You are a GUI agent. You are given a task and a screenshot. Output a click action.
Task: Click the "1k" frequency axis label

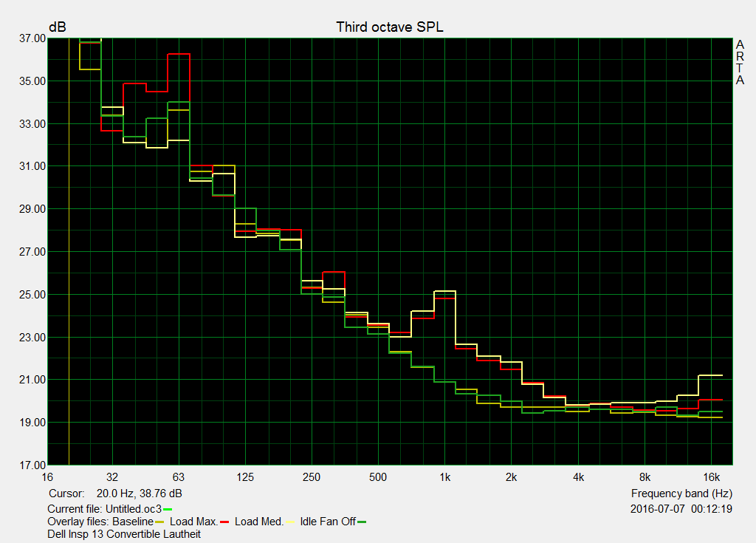point(444,477)
